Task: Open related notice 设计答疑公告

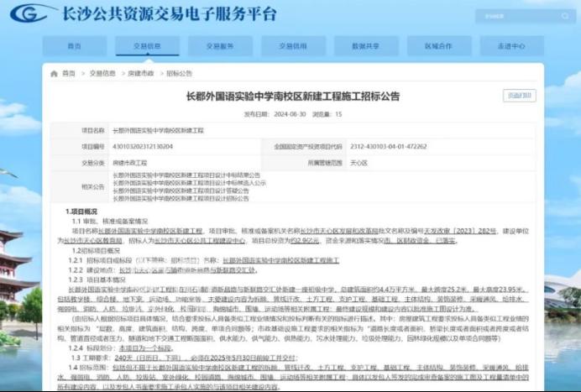Action: (181, 191)
